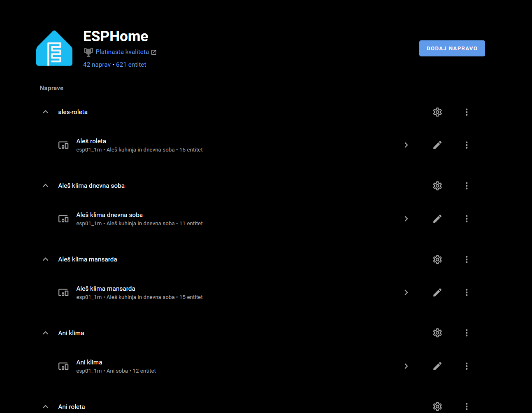Edit the Ani klima device
The height and width of the screenshot is (413, 532).
coord(437,366)
